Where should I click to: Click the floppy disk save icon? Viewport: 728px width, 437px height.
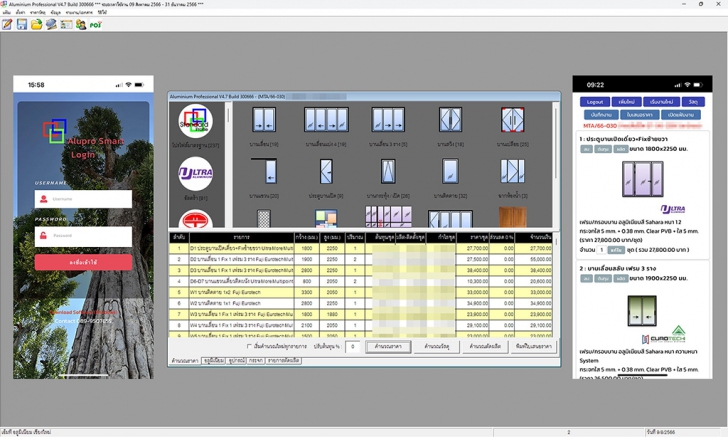click(x=22, y=24)
